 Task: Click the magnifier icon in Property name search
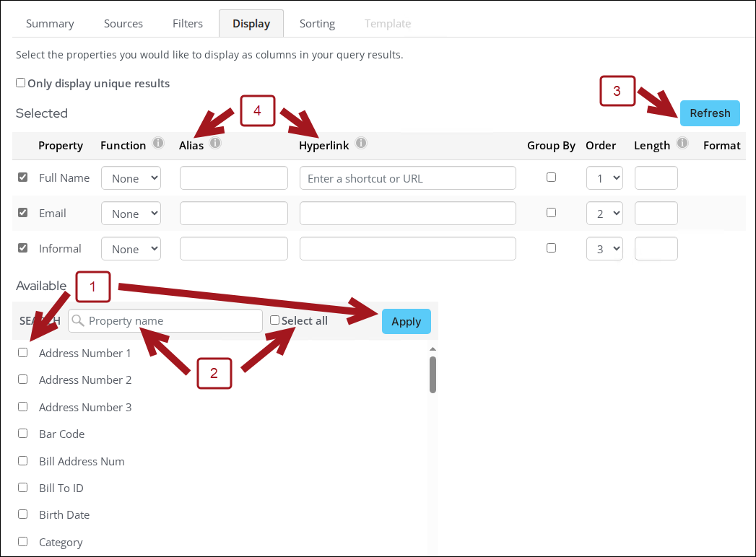tap(79, 321)
